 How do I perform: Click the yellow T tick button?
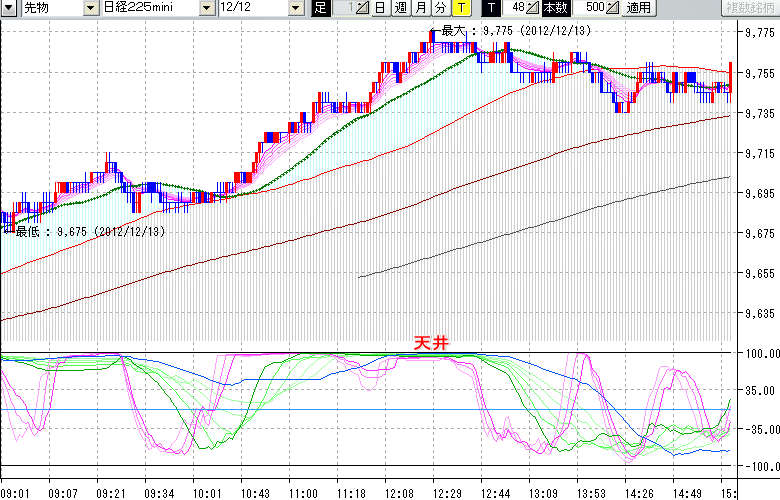coord(461,8)
